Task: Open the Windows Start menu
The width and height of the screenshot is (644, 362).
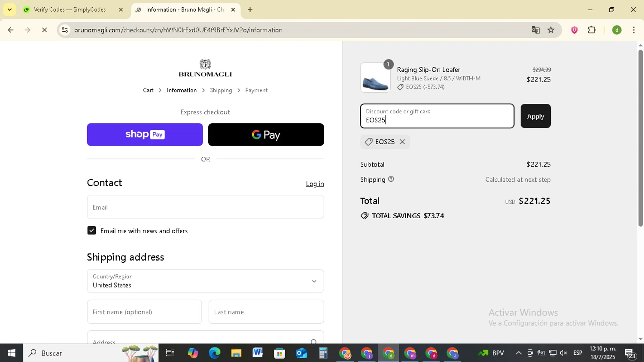Action: [x=11, y=353]
